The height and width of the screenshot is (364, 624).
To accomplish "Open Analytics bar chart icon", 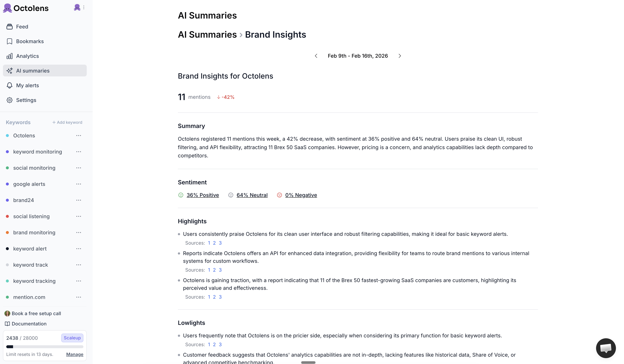I will 9,56.
